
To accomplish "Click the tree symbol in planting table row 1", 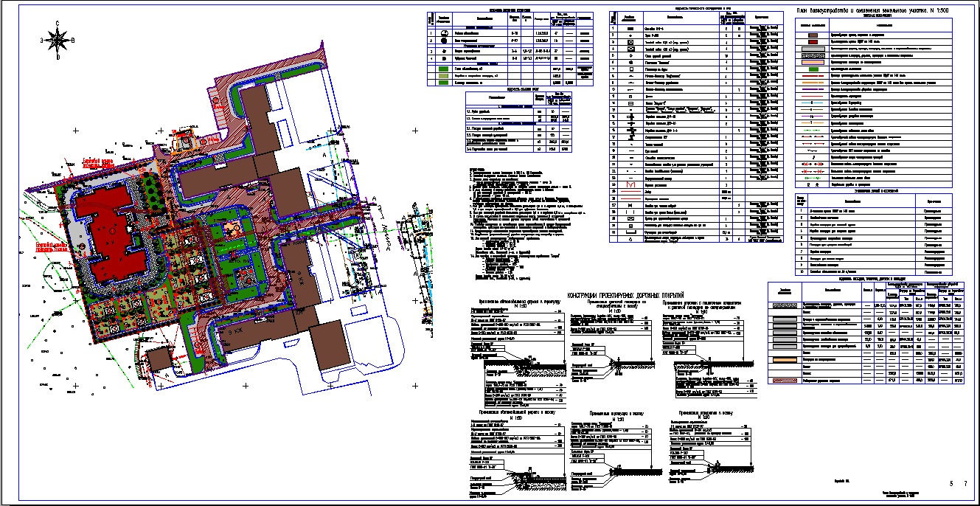I will point(445,34).
